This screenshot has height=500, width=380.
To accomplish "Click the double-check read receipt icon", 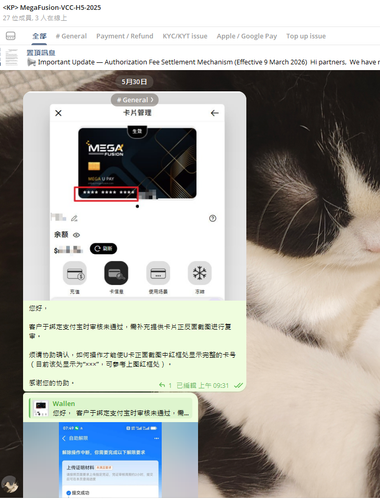I will point(238,385).
